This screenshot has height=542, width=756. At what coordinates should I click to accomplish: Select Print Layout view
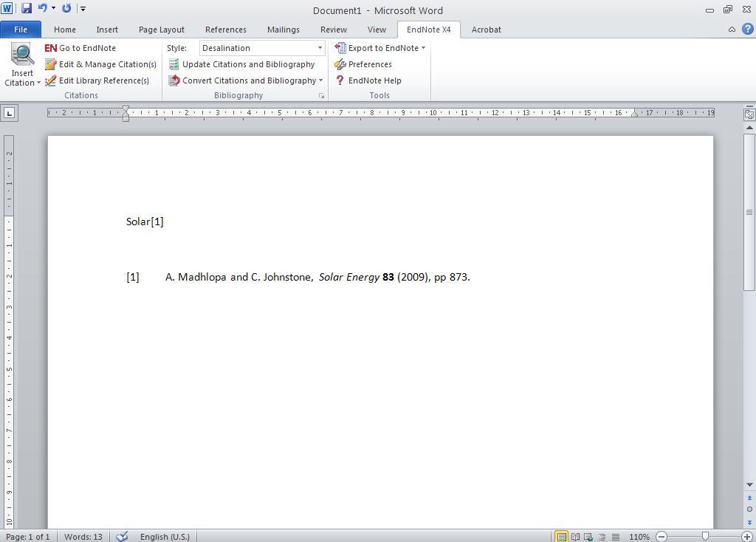561,537
